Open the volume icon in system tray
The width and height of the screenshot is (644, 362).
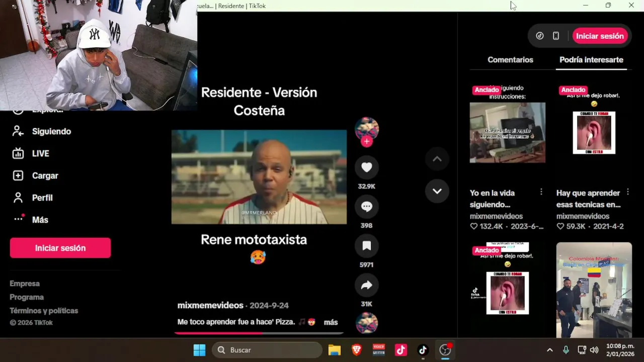(x=594, y=350)
